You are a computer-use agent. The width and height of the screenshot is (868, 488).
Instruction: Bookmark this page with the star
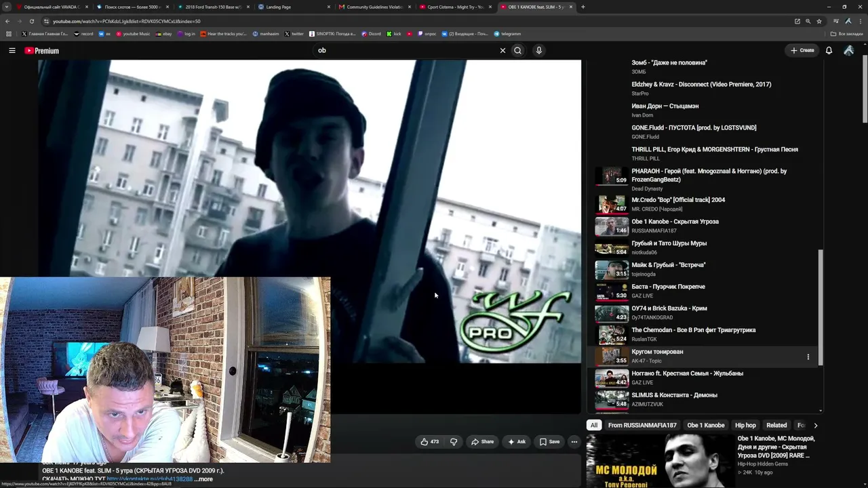tap(819, 21)
